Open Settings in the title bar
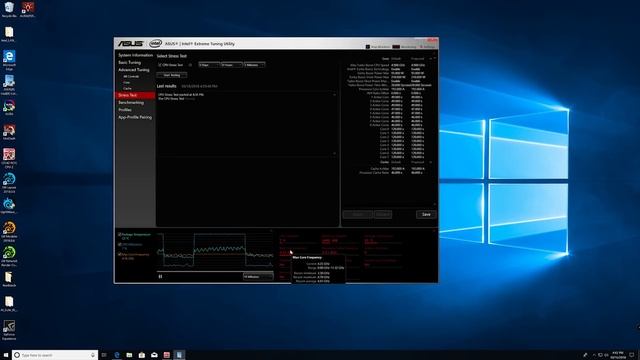Screen dimensions: 640x360 tap(428, 47)
